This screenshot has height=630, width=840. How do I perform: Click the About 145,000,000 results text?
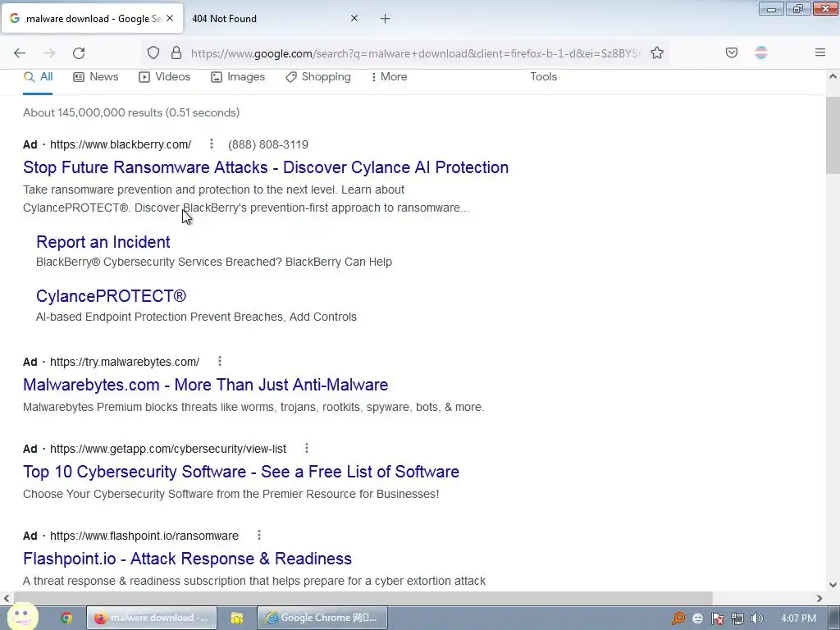(131, 112)
